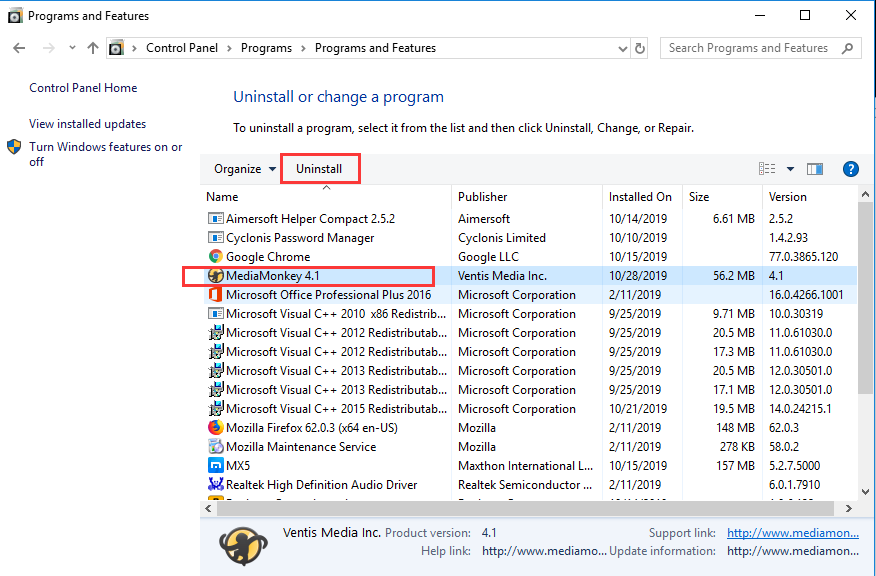This screenshot has width=876, height=576.
Task: Click the Mozilla Firefox logo icon
Action: 215,427
